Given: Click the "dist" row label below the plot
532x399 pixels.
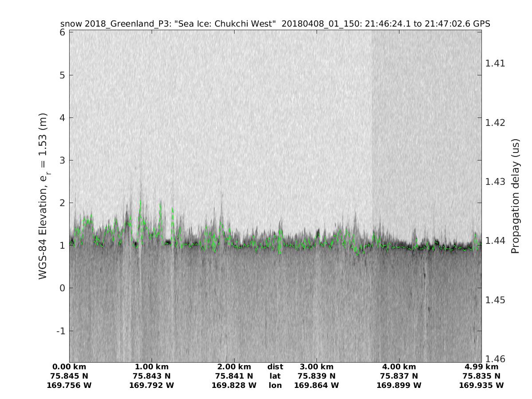Looking at the screenshot, I should [275, 367].
